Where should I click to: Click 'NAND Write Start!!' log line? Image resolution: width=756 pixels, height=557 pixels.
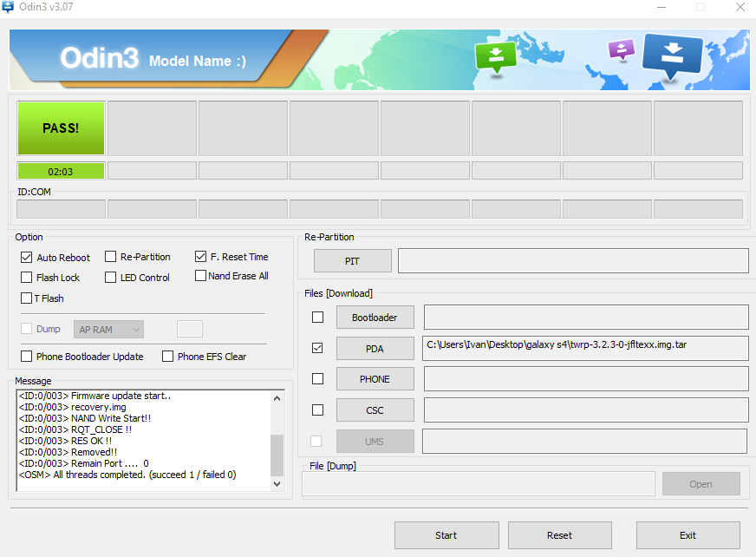coord(85,418)
